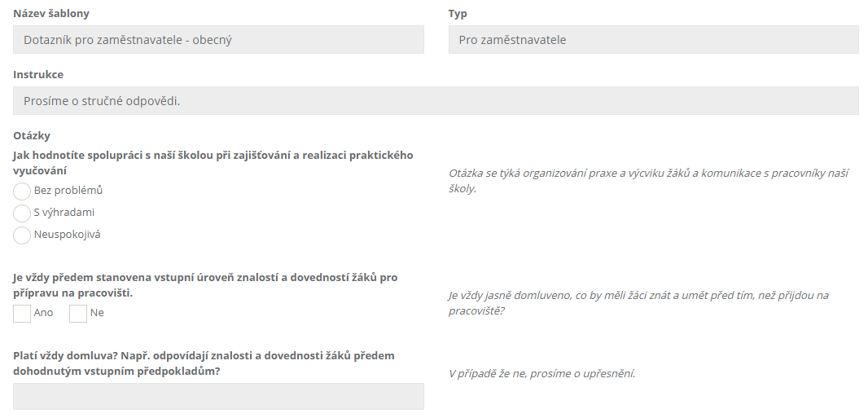Choose the 'S výhradami' radio option
868x418 pixels.
pos(22,213)
